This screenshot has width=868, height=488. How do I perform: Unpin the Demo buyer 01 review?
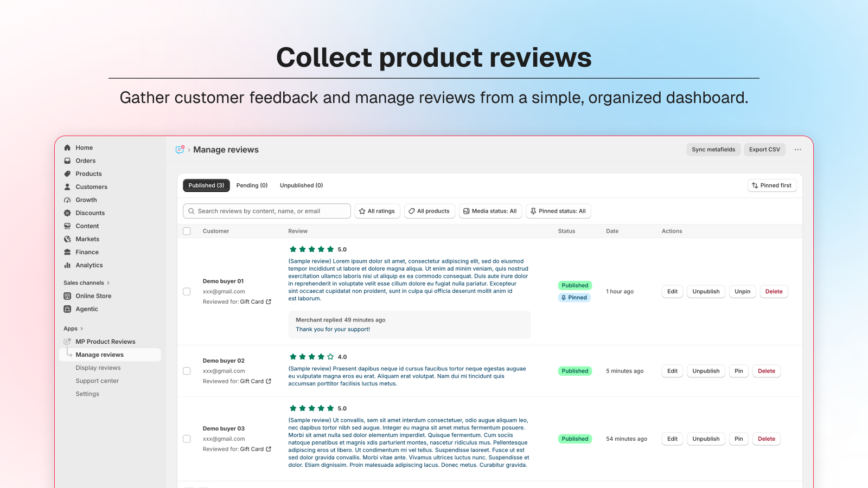tap(742, 292)
